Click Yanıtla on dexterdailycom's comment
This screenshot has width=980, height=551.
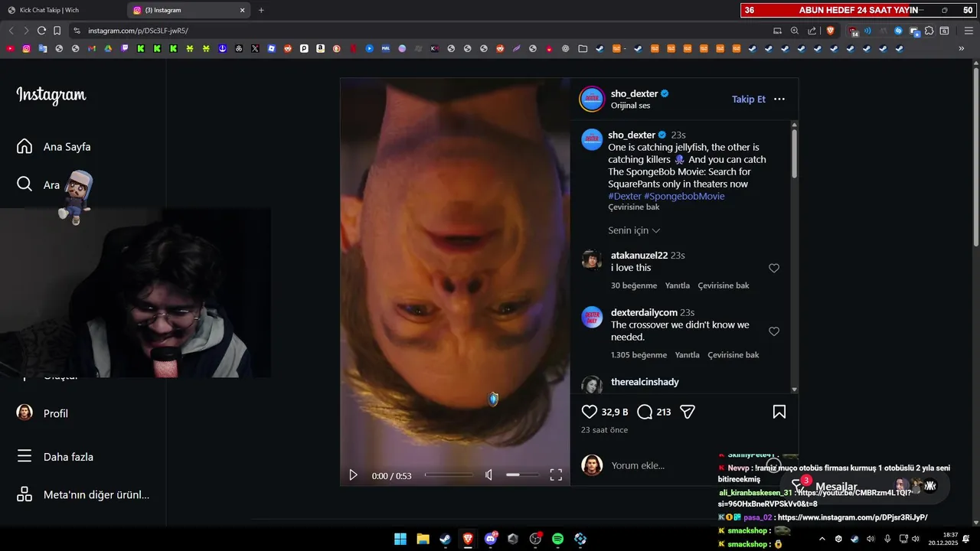(x=687, y=355)
